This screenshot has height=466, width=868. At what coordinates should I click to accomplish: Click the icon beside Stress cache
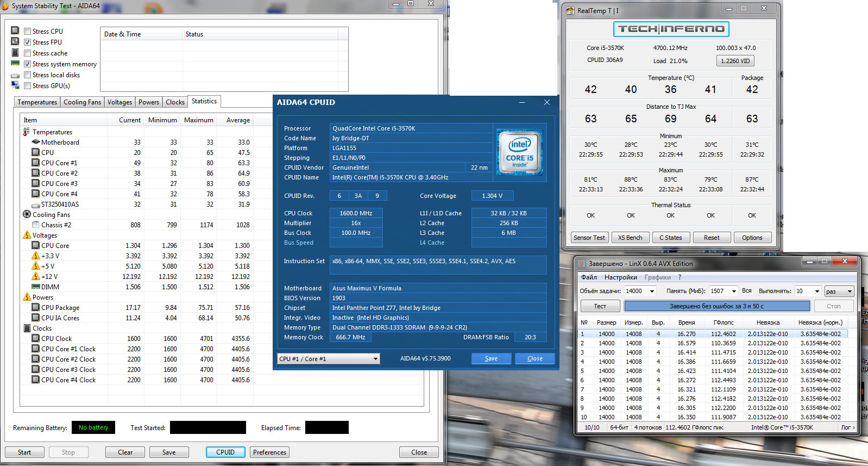pyautogui.click(x=15, y=52)
